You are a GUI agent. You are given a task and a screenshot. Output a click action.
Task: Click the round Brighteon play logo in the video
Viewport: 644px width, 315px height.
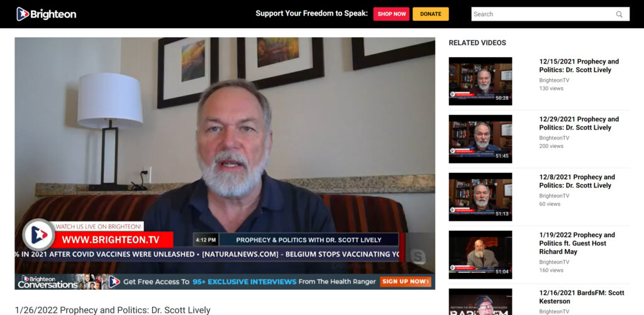click(x=38, y=235)
